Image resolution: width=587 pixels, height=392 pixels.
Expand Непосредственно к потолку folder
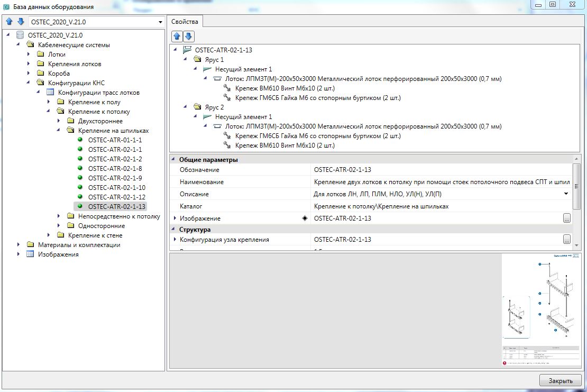[x=59, y=216]
